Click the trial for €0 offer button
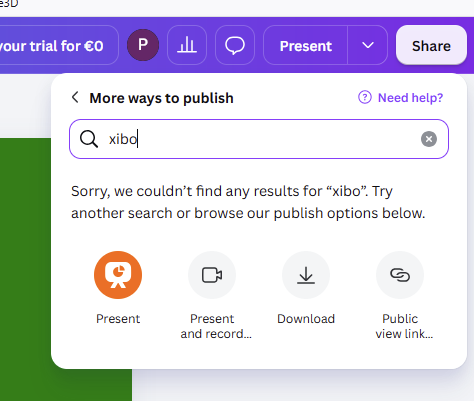 click(58, 45)
